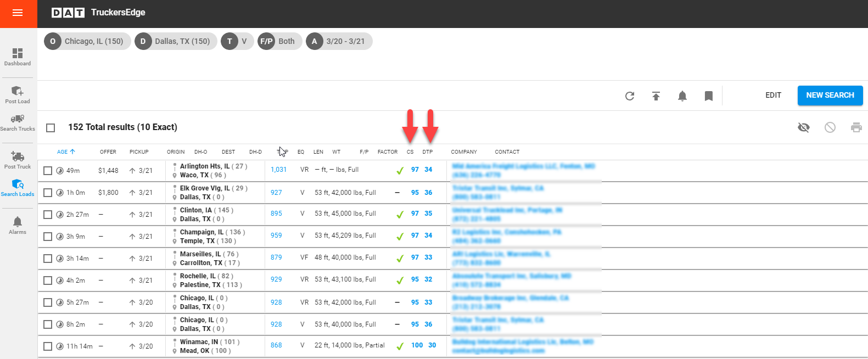The width and height of the screenshot is (868, 359).
Task: Open the 3/20 - 3/21 date filter chip
Action: coord(339,41)
